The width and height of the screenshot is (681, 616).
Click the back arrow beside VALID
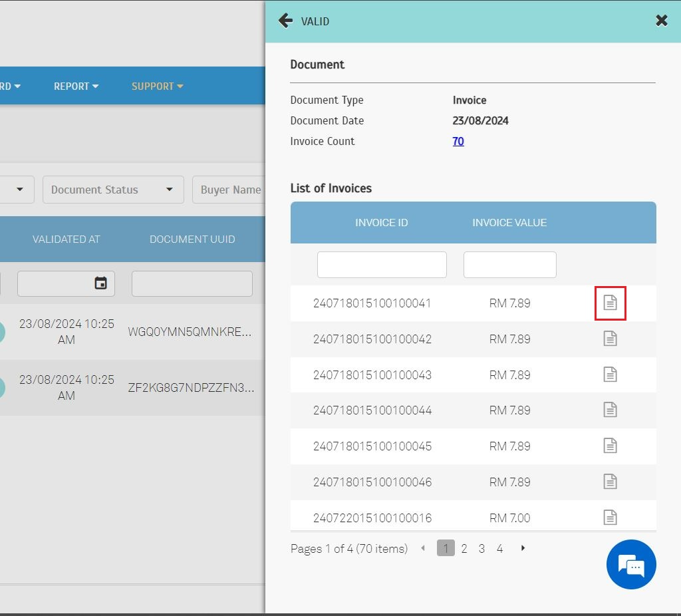pyautogui.click(x=285, y=21)
